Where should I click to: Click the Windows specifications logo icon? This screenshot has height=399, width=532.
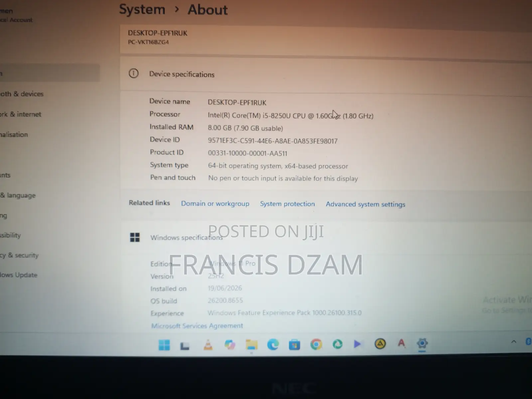[135, 237]
